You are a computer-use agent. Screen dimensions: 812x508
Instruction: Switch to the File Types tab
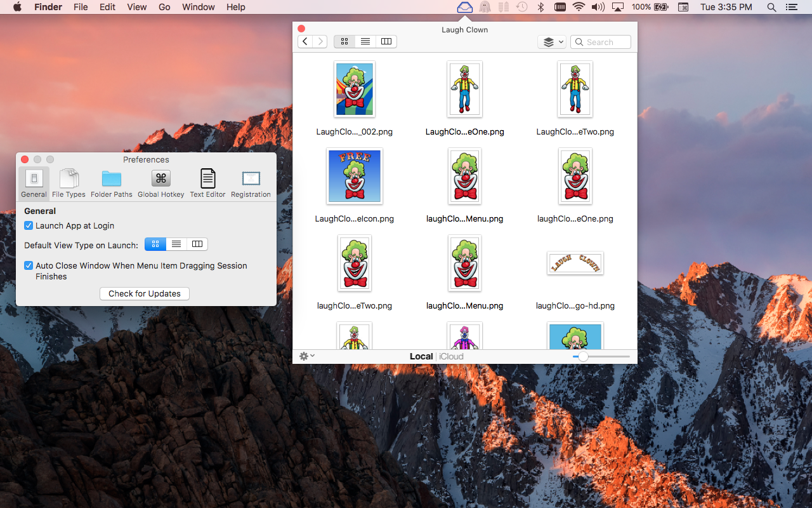[x=69, y=183]
